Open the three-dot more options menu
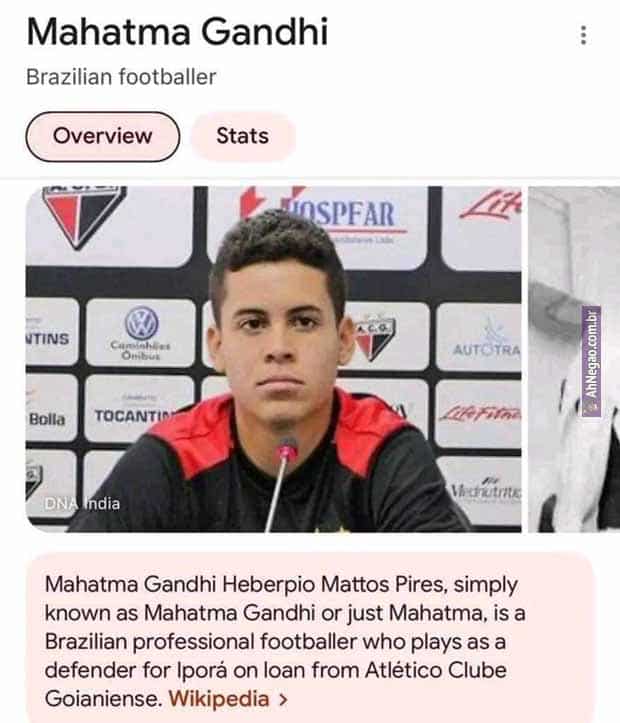This screenshot has height=723, width=620. tap(583, 35)
